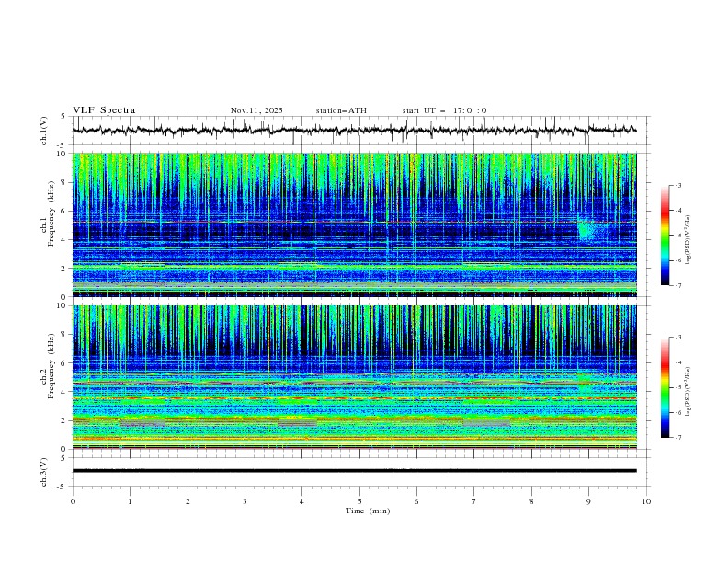
Task: Click the "-5" tick on the ch.1(V) axis
Action: coord(63,145)
